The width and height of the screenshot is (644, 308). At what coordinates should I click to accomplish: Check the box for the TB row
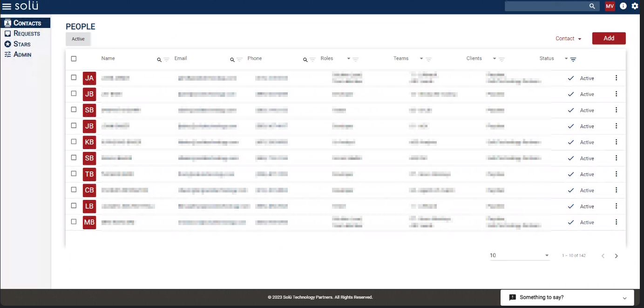click(x=74, y=173)
